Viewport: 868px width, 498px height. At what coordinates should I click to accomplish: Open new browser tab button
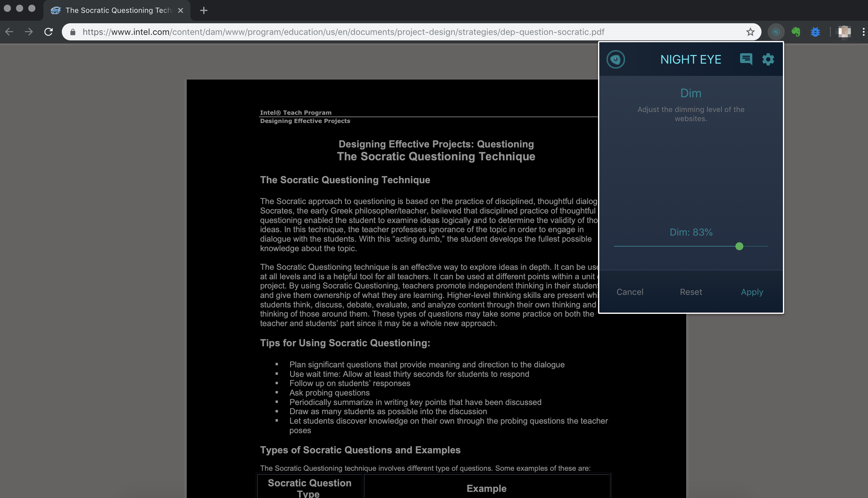202,10
